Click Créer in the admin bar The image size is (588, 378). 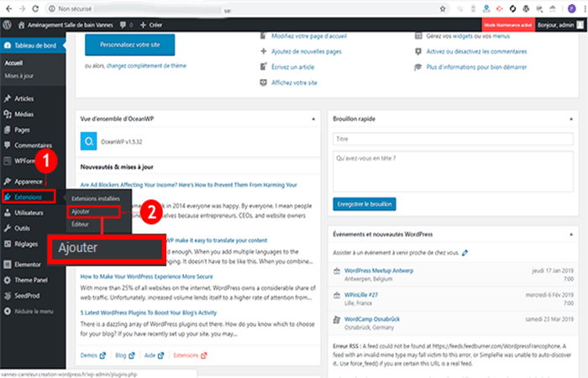151,24
